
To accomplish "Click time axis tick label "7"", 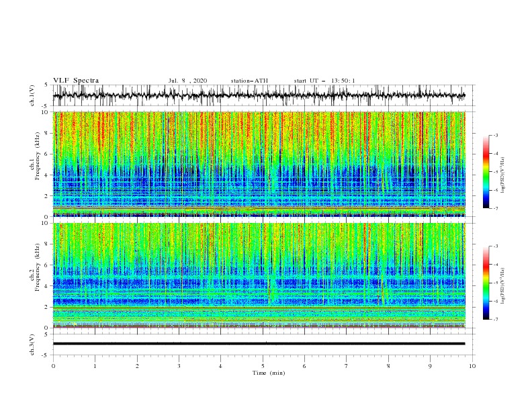I will [346, 366].
